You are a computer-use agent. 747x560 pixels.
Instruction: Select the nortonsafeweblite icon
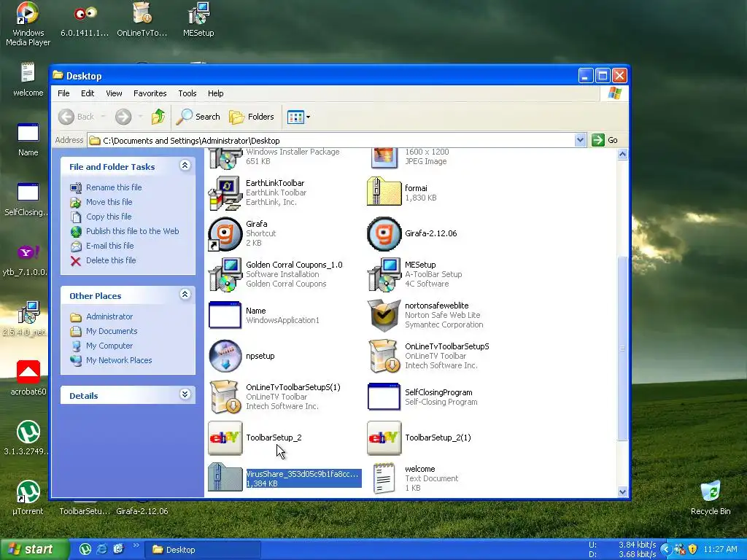tap(384, 315)
